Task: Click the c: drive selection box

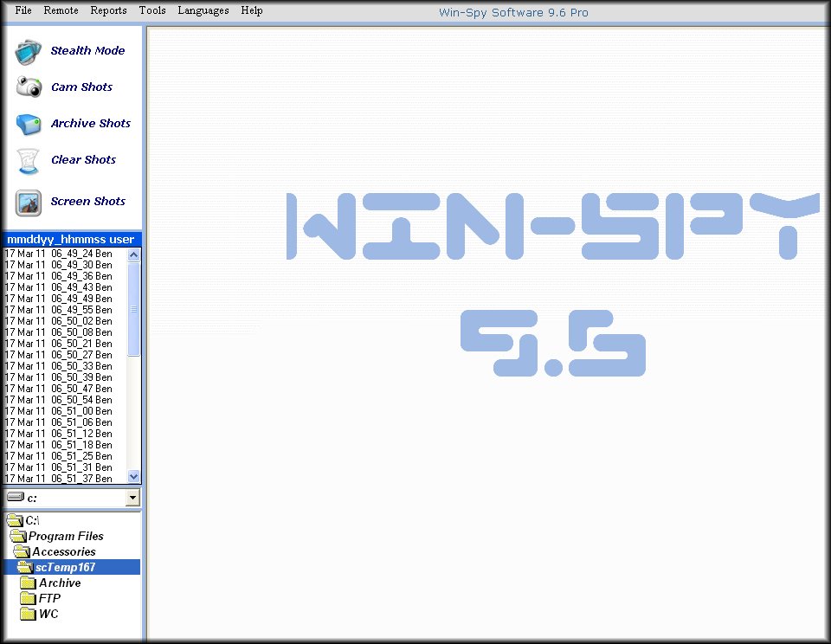Action: [x=73, y=498]
